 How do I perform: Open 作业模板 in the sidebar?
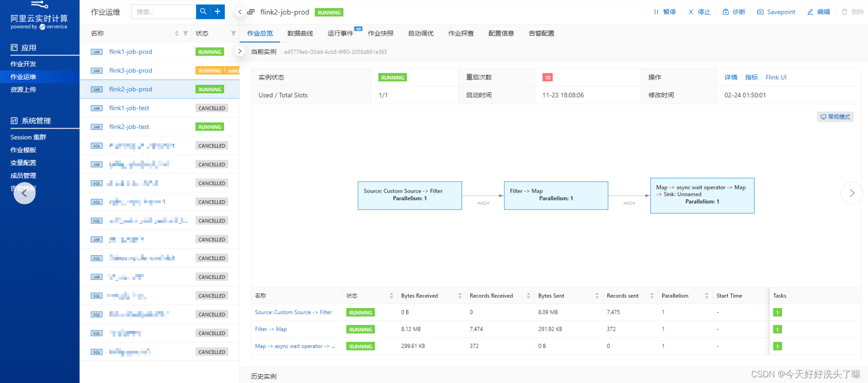point(23,150)
